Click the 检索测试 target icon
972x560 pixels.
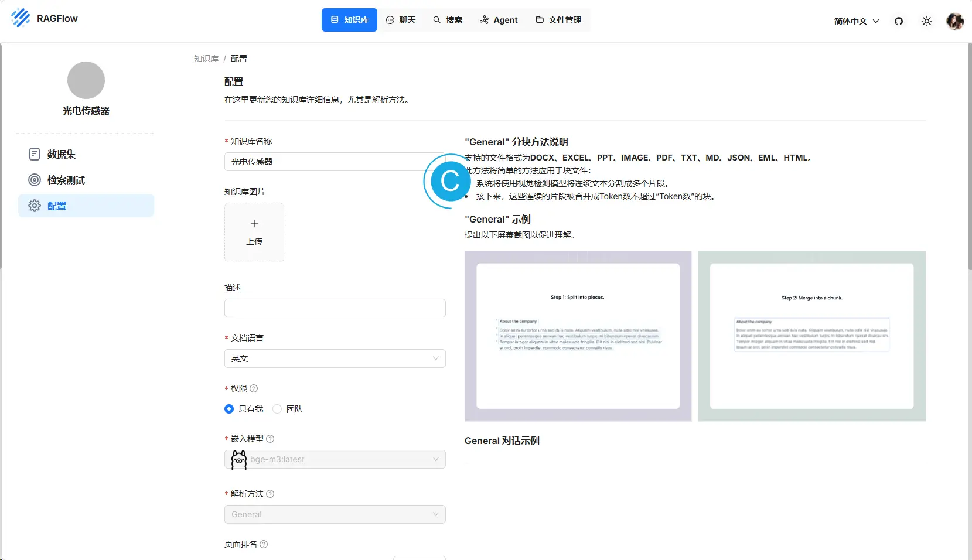pyautogui.click(x=35, y=180)
